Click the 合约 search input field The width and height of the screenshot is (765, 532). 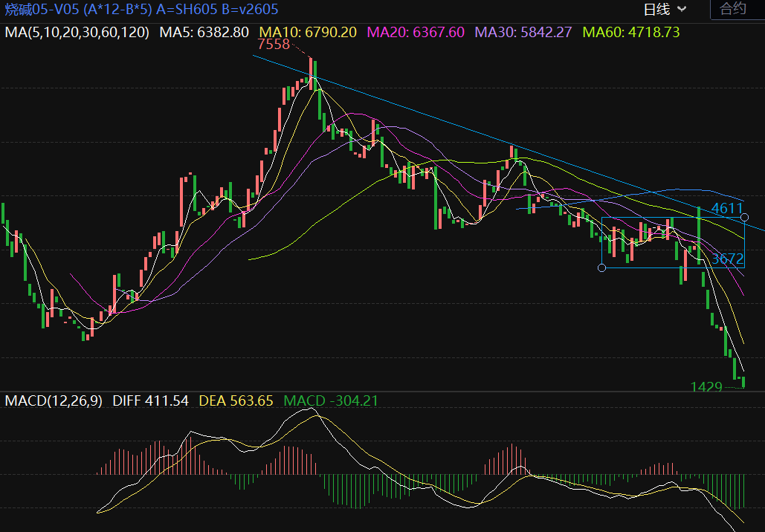point(736,10)
